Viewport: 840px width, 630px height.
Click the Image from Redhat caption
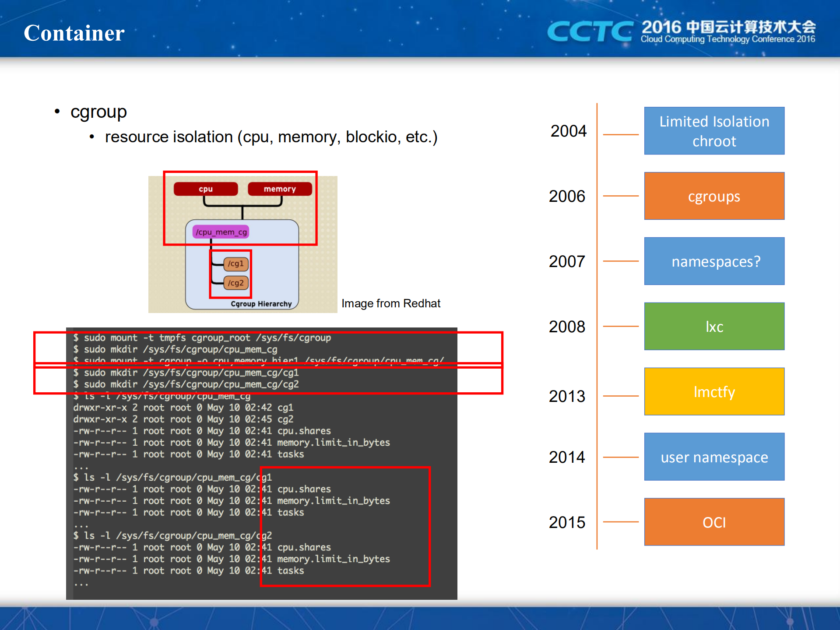391,303
